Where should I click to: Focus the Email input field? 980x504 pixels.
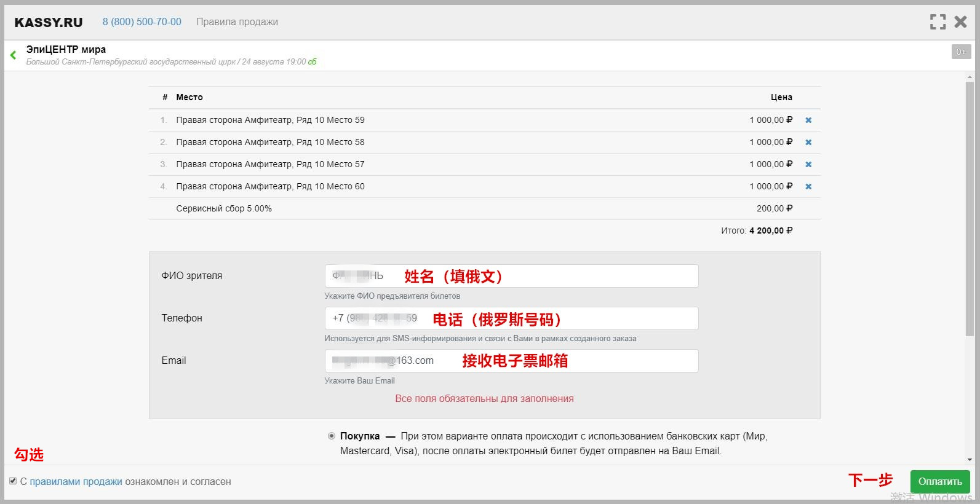(x=511, y=361)
